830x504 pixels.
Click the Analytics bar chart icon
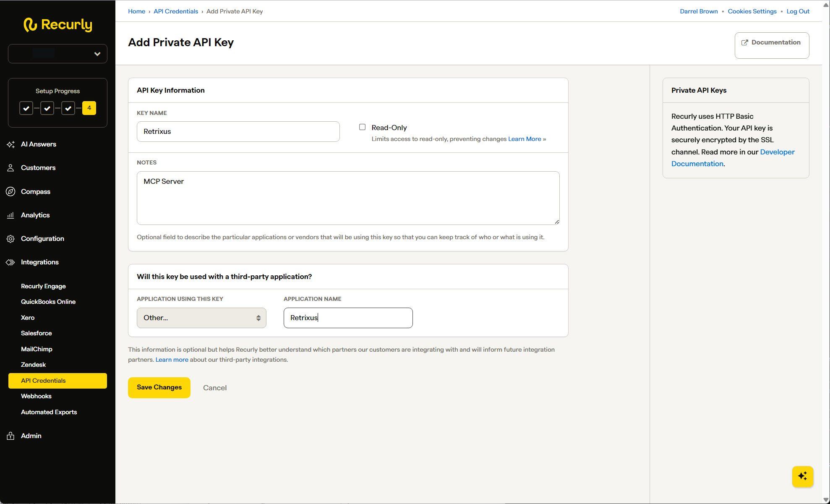pos(11,215)
